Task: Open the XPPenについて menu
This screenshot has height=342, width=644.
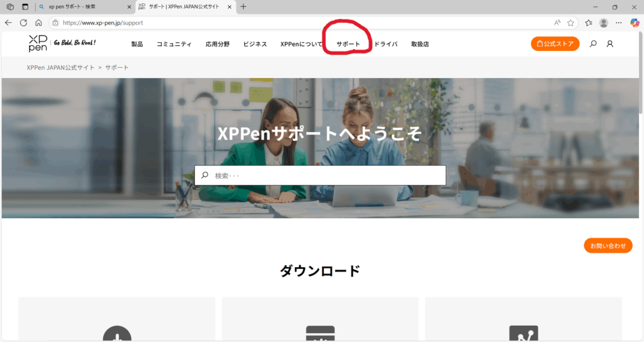Action: tap(301, 44)
